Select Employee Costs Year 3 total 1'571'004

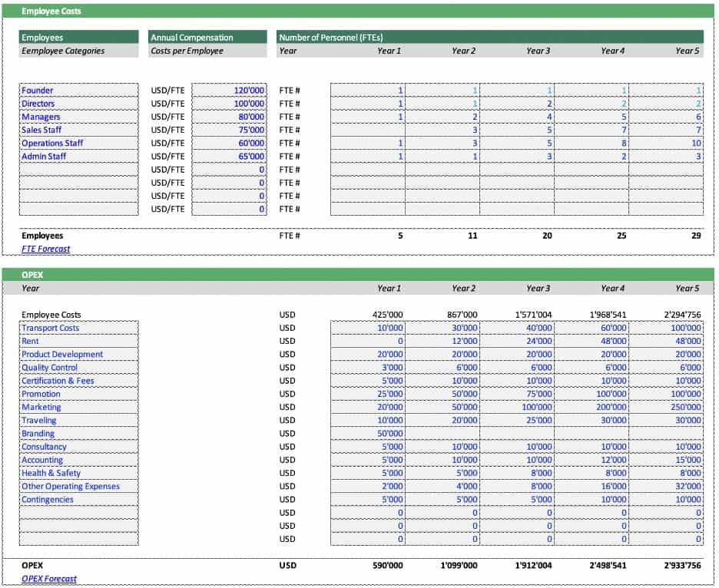pyautogui.click(x=533, y=315)
